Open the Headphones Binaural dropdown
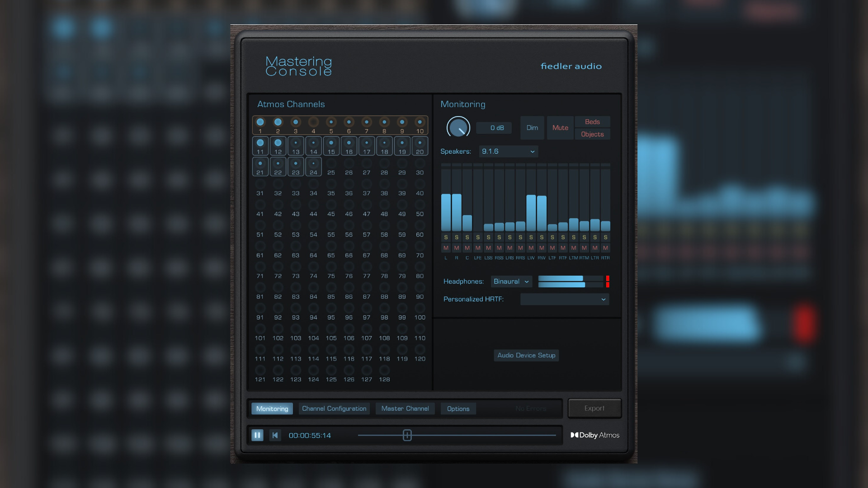The width and height of the screenshot is (868, 488). (x=511, y=281)
